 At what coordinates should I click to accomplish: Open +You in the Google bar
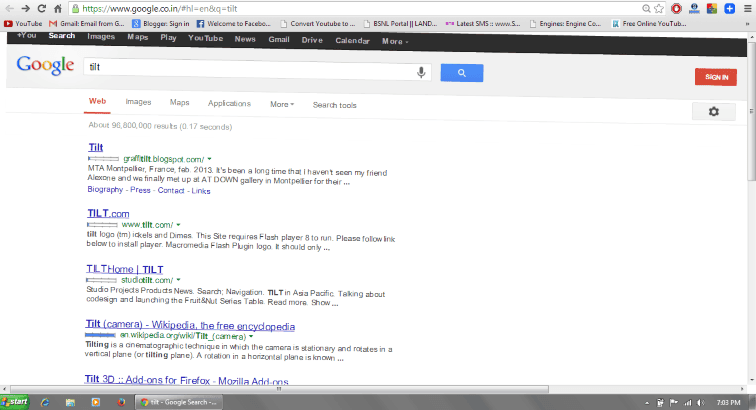[27, 35]
